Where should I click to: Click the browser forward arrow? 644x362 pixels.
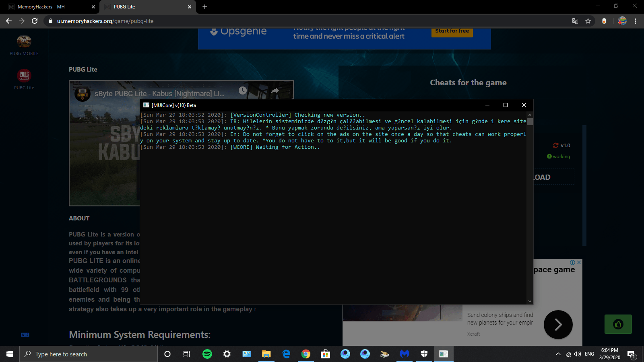tap(22, 21)
